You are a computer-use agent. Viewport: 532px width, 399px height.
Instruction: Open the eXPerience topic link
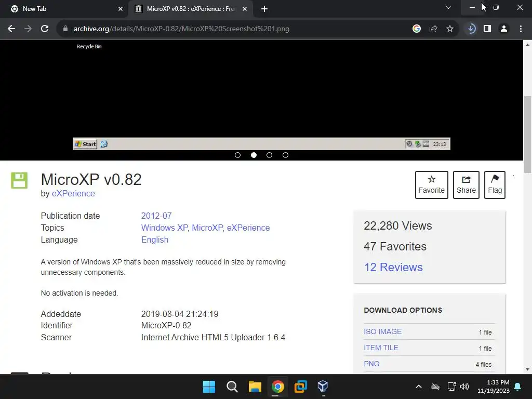point(248,228)
